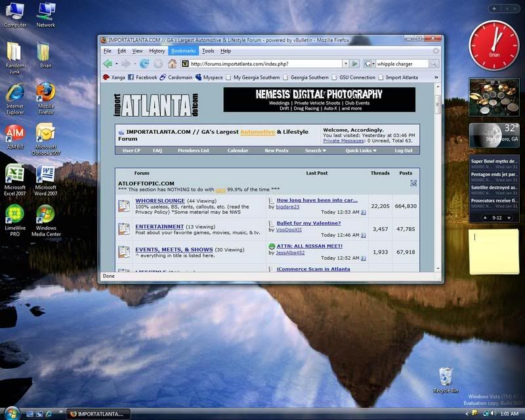Viewport: 525px width, 420px height.
Task: Select the Brian folder icon
Action: tap(45, 55)
